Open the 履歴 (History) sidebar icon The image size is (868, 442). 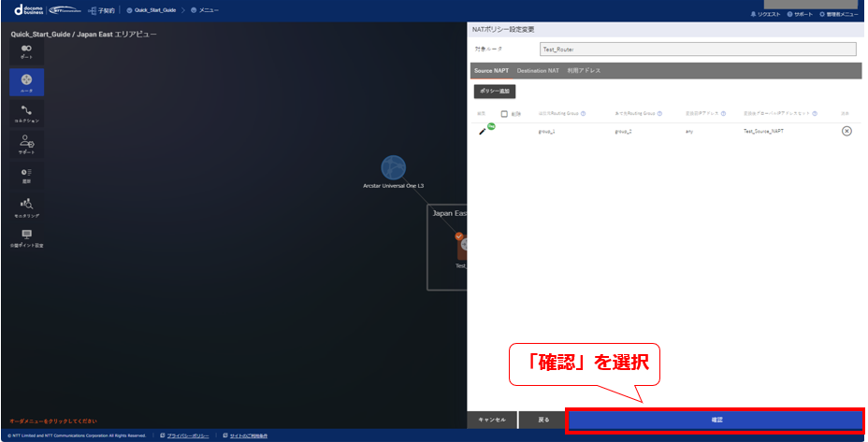[x=26, y=176]
